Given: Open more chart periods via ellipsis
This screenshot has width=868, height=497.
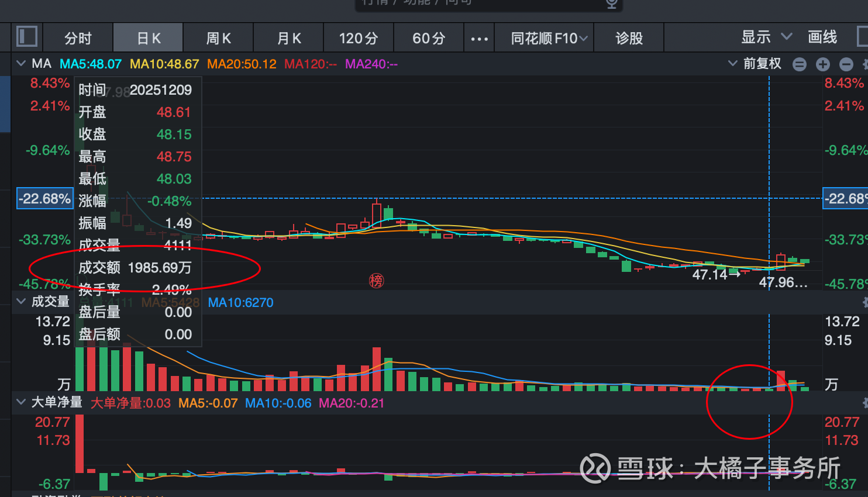Looking at the screenshot, I should click(479, 39).
